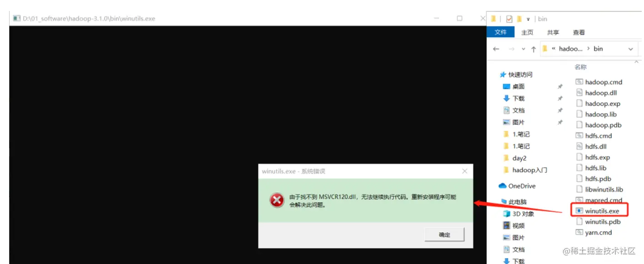Viewport: 644px width, 264px height.
Task: Go back with the Explorer back arrow
Action: tap(496, 49)
